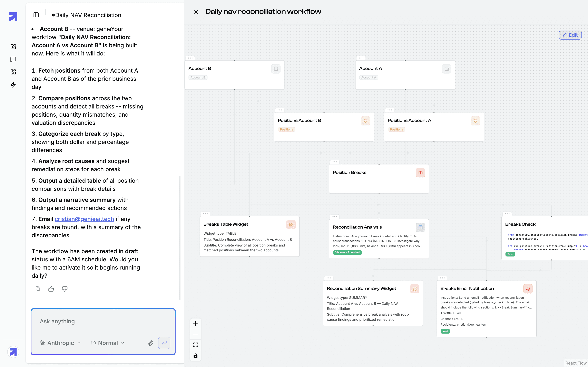Viewport: 588px width, 367px height.
Task: Open the lightning bolt workflows icon
Action: pyautogui.click(x=13, y=85)
